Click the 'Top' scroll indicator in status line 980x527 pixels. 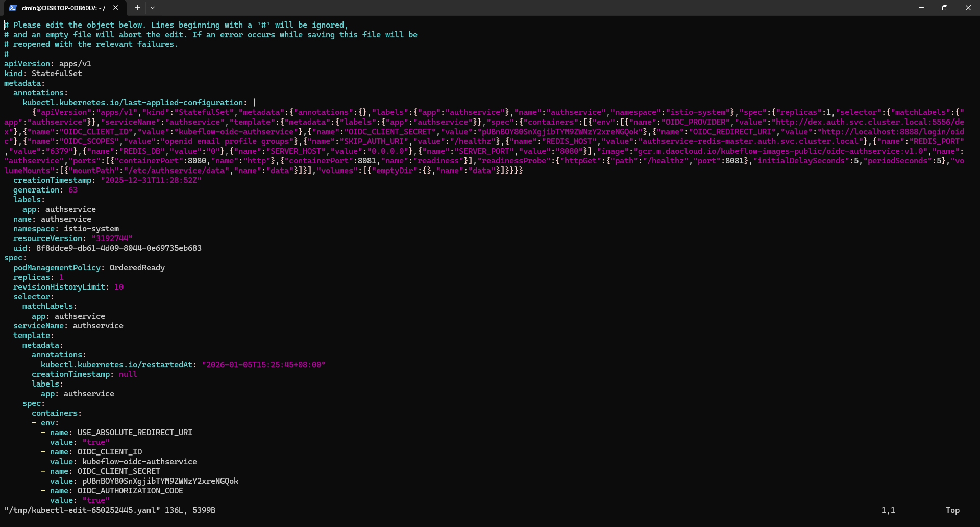point(952,510)
